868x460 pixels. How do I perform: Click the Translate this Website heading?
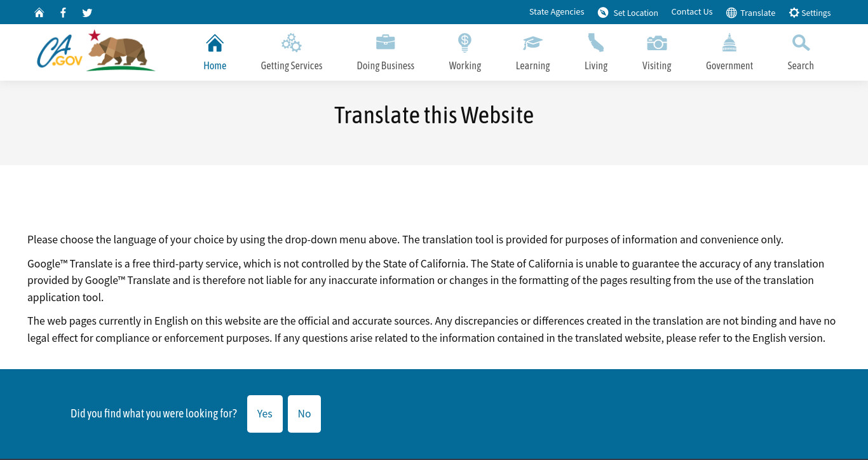click(x=434, y=115)
